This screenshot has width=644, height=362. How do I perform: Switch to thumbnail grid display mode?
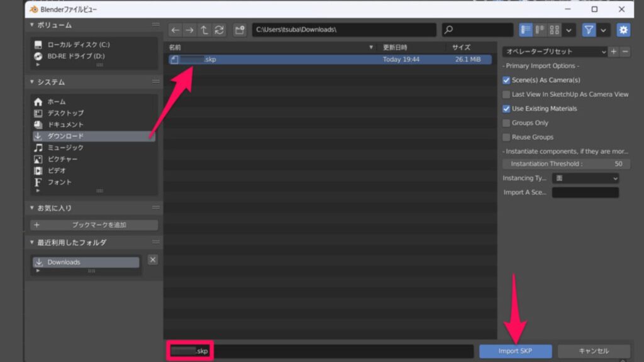(554, 30)
